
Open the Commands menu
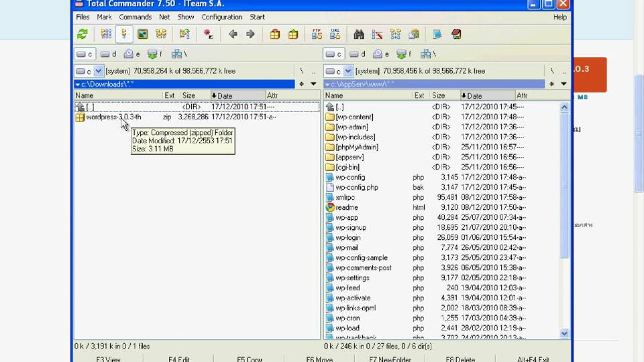tap(135, 17)
